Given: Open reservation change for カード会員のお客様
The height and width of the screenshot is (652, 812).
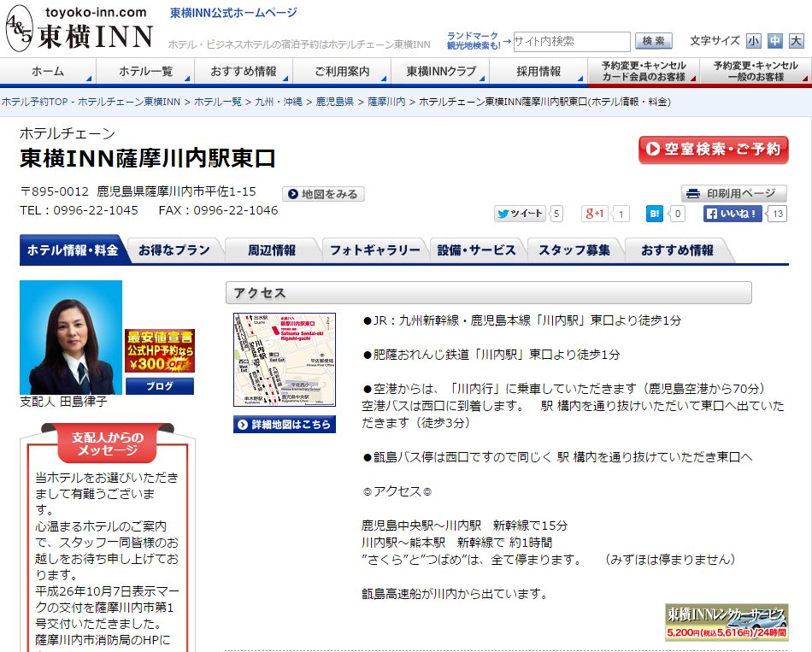Looking at the screenshot, I should [644, 72].
